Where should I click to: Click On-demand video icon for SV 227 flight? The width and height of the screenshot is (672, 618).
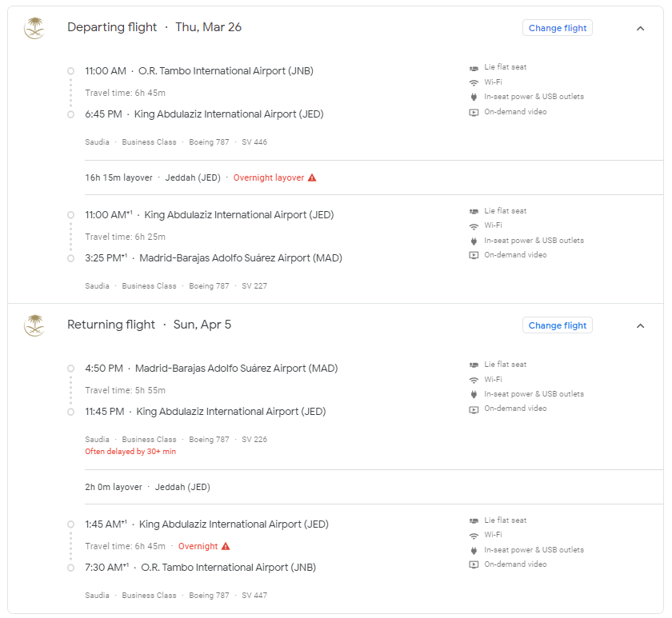tap(474, 255)
